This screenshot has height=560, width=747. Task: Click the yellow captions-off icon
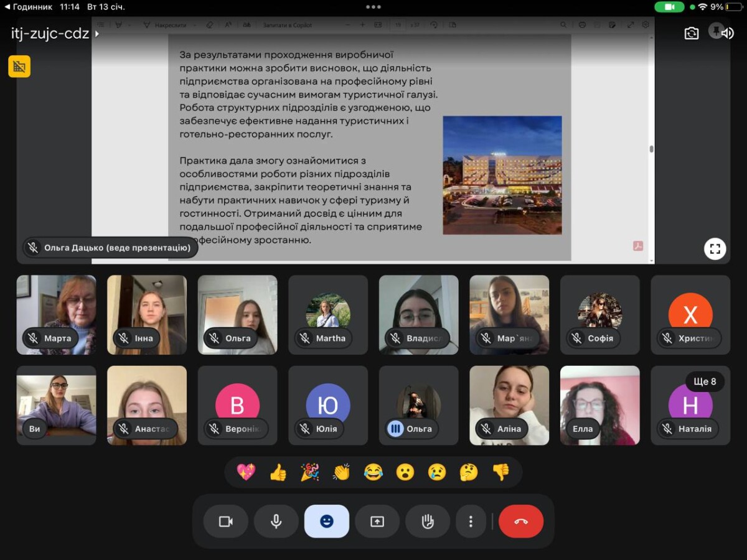(x=19, y=67)
